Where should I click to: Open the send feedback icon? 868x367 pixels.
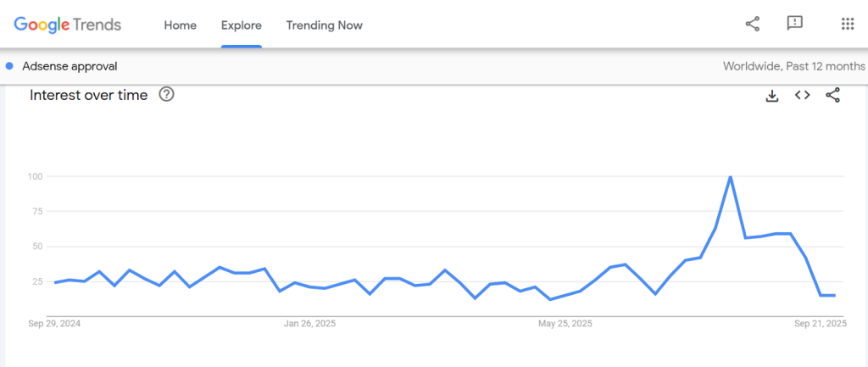(794, 24)
